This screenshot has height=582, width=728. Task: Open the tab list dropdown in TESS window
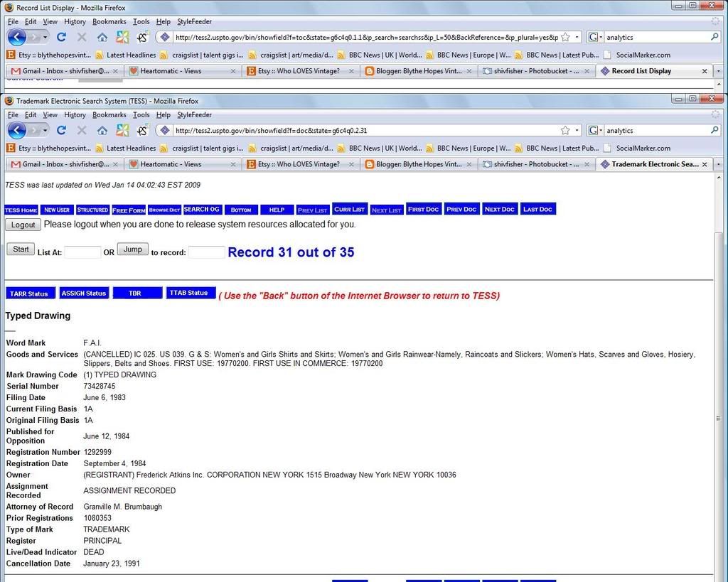point(718,164)
